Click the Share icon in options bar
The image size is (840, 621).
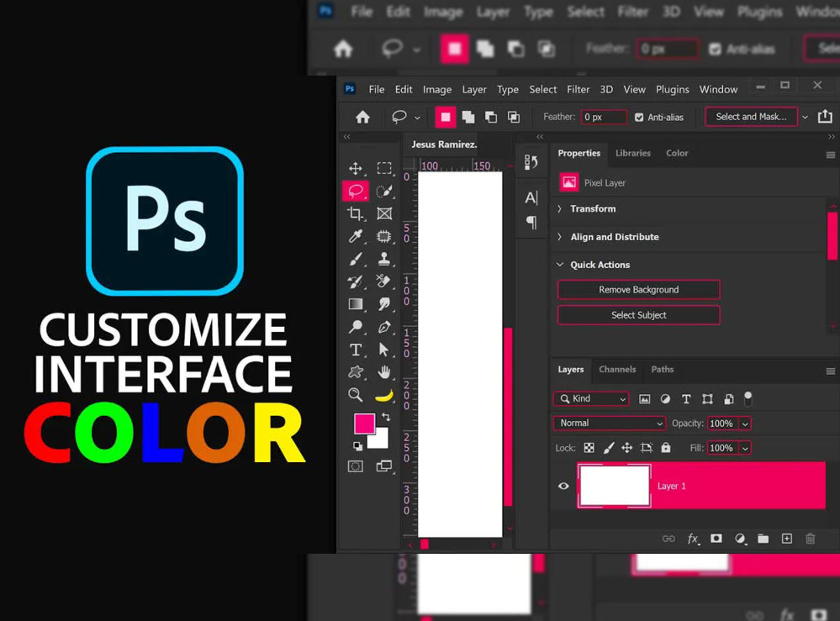(825, 116)
